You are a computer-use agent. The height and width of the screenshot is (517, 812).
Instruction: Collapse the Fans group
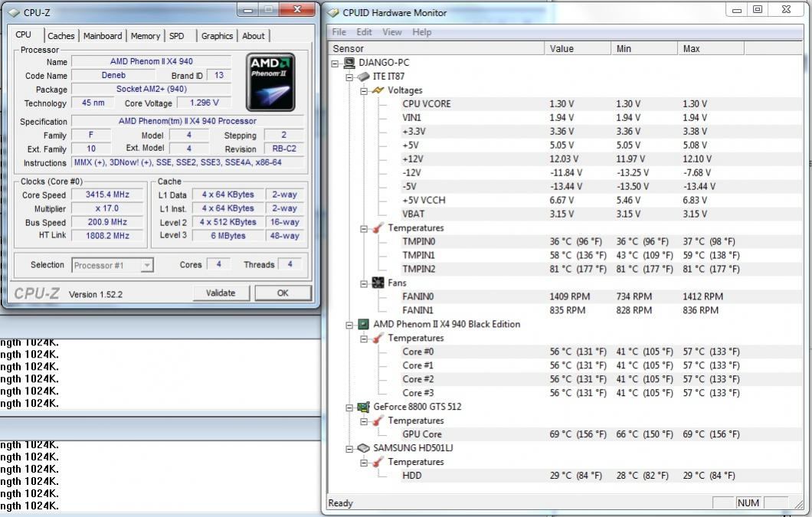[x=364, y=283]
